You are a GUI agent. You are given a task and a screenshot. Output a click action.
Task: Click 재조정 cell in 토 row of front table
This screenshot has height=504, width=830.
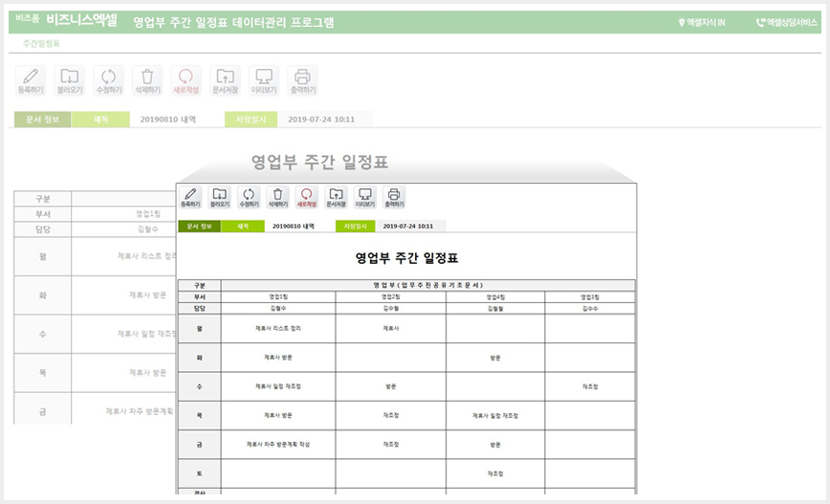(495, 473)
